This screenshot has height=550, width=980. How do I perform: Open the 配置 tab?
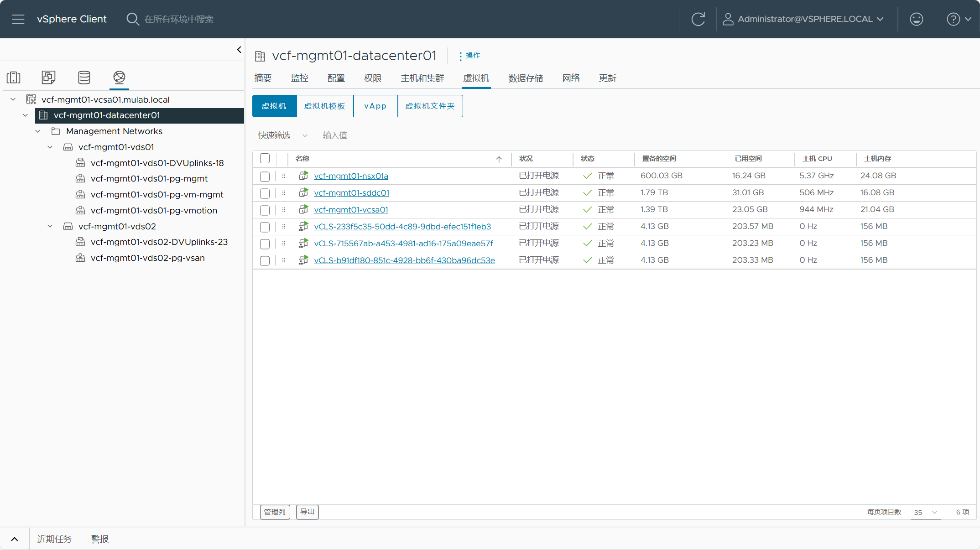coord(336,78)
